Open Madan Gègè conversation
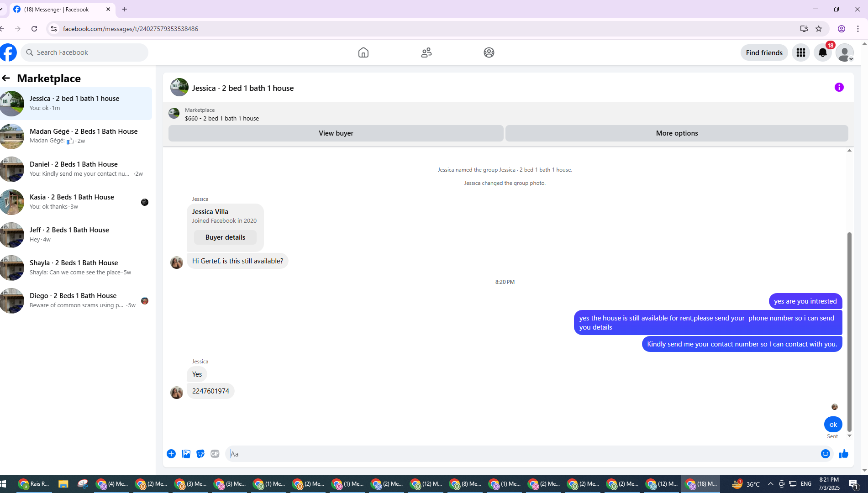Viewport: 868px width, 493px height. (76, 136)
